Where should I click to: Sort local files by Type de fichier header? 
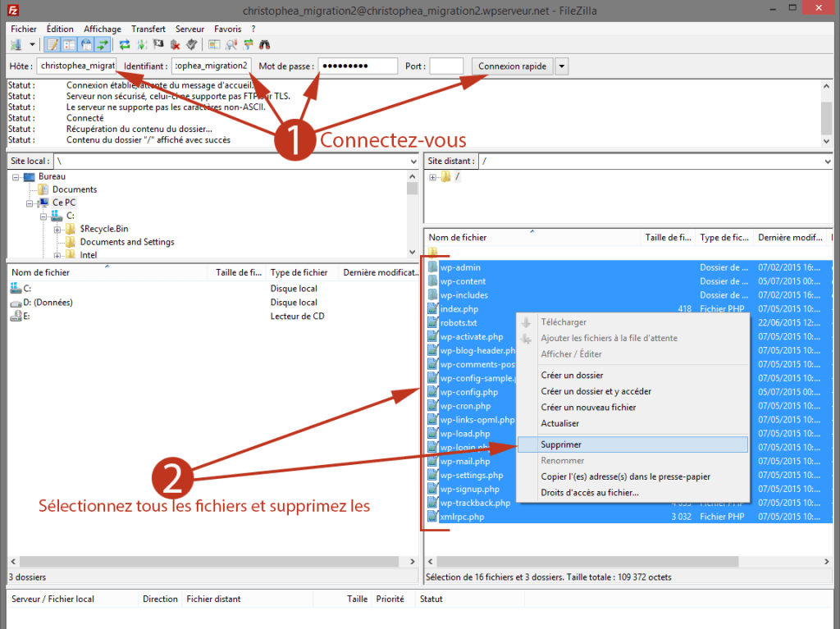[x=302, y=272]
